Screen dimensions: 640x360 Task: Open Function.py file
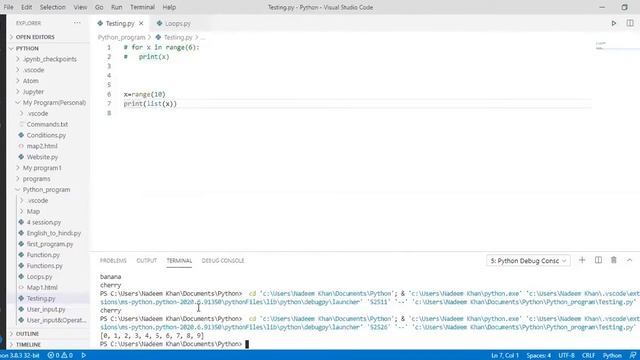pyautogui.click(x=43, y=255)
